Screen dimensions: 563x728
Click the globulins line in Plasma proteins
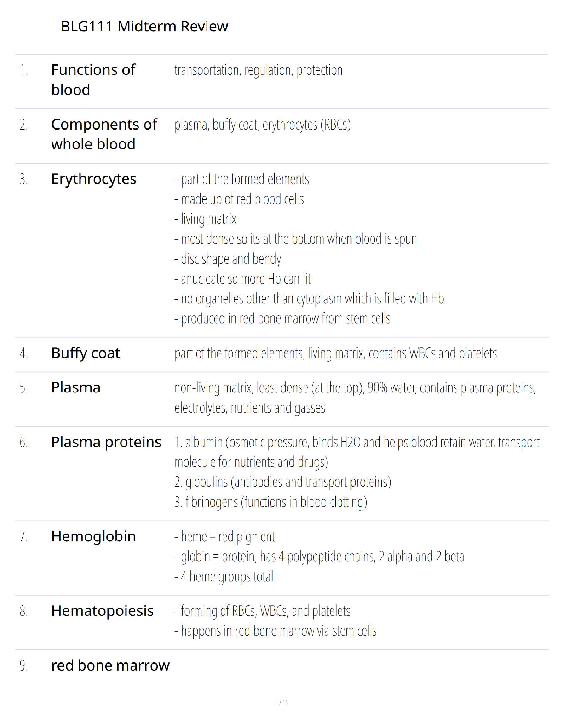click(x=282, y=482)
